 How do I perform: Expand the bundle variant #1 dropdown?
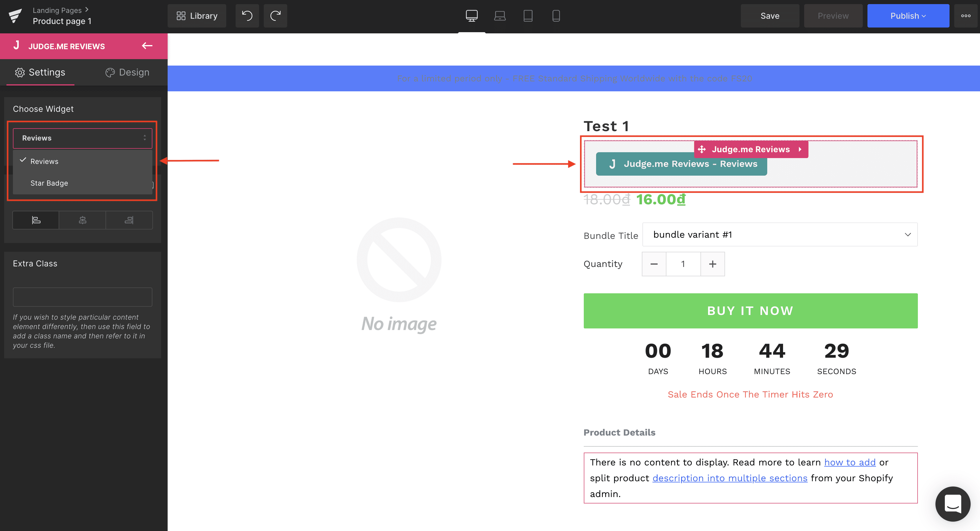pyautogui.click(x=780, y=234)
